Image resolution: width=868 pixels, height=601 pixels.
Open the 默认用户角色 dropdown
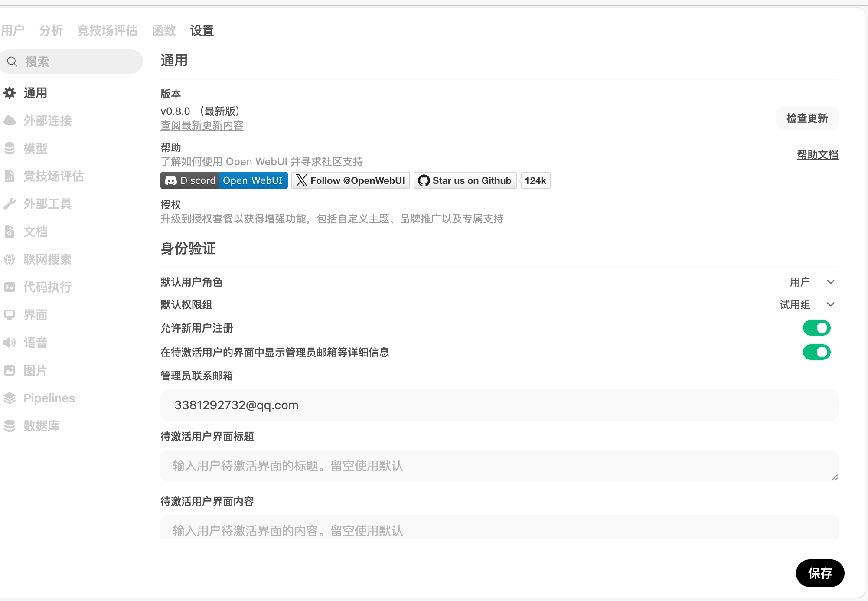coord(812,282)
